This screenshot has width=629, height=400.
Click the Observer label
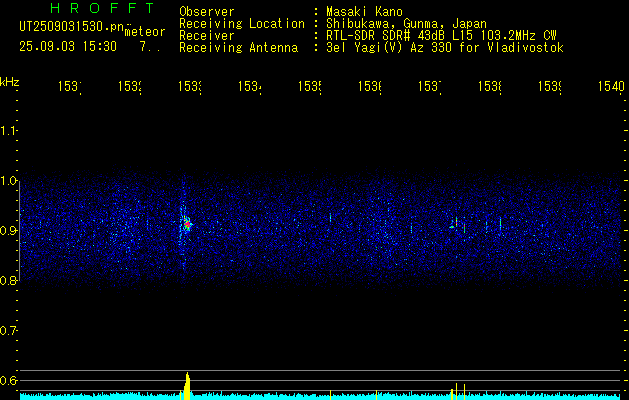point(207,11)
